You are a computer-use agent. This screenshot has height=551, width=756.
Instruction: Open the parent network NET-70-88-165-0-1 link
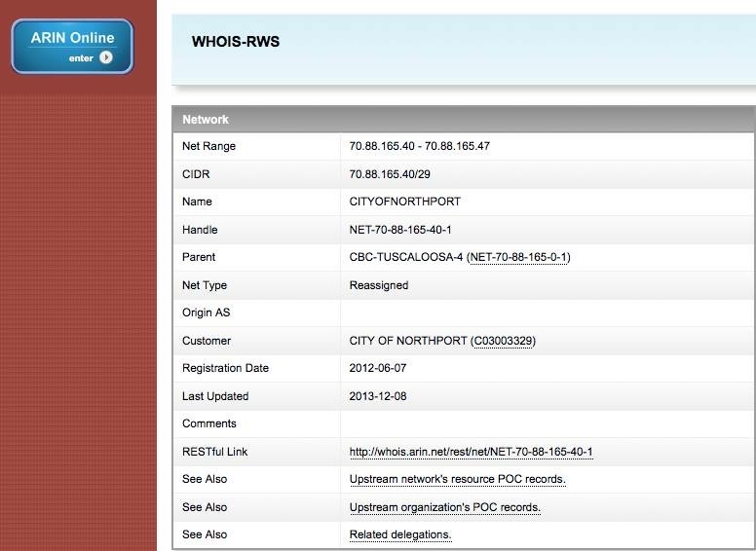pos(519,258)
